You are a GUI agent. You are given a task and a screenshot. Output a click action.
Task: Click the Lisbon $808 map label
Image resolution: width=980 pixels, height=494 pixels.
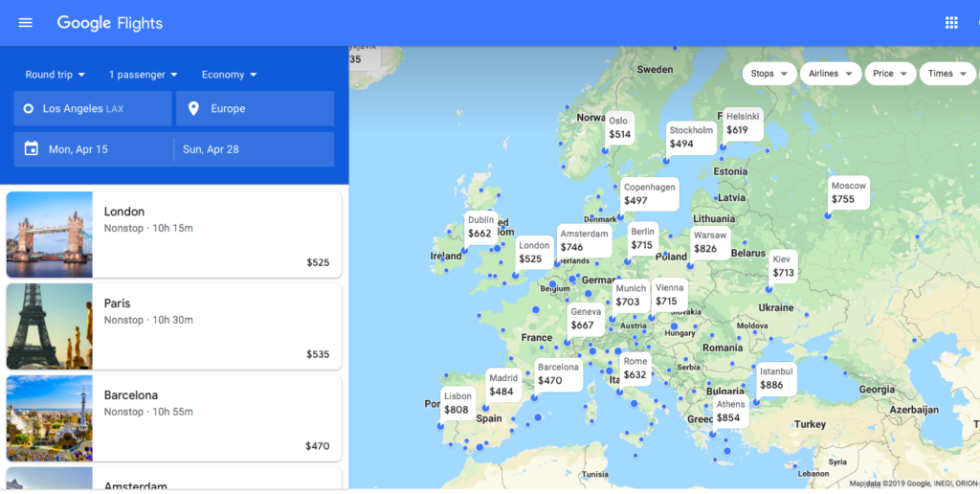pyautogui.click(x=457, y=403)
